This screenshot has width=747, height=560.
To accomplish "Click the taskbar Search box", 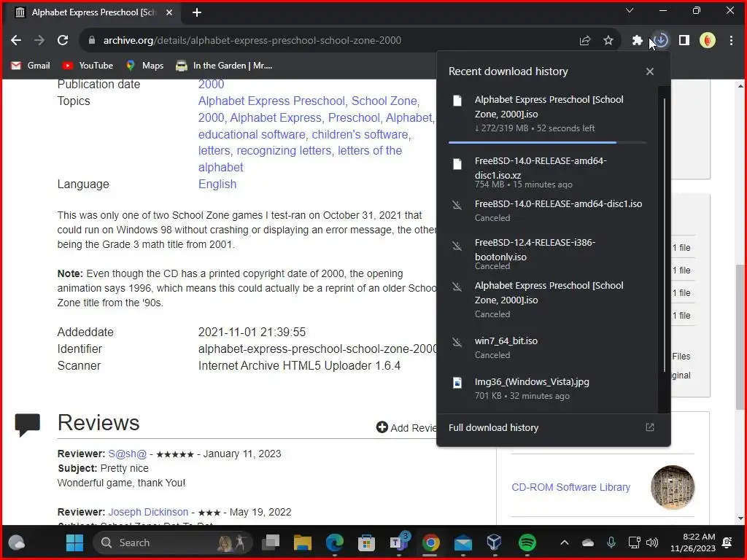I will pyautogui.click(x=172, y=542).
